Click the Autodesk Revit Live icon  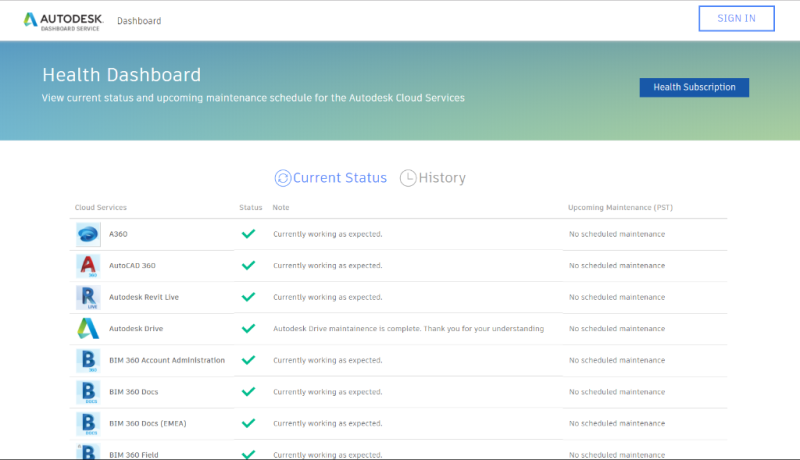pyautogui.click(x=88, y=297)
